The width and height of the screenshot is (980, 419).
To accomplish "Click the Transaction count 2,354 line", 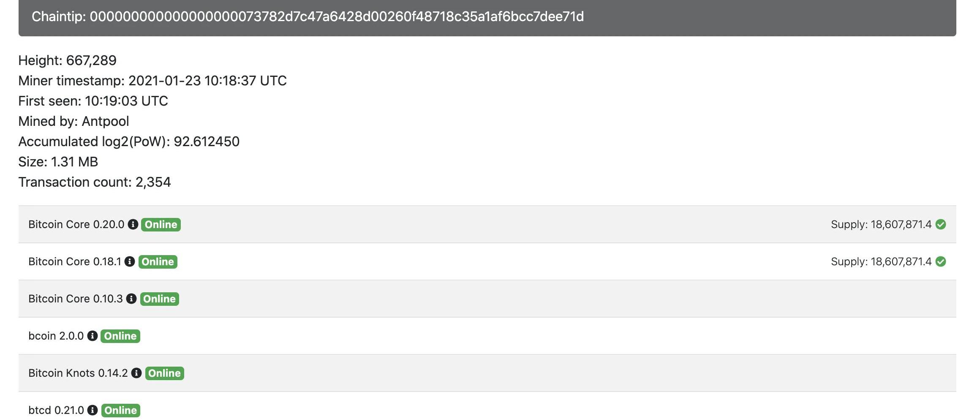I will [x=95, y=182].
